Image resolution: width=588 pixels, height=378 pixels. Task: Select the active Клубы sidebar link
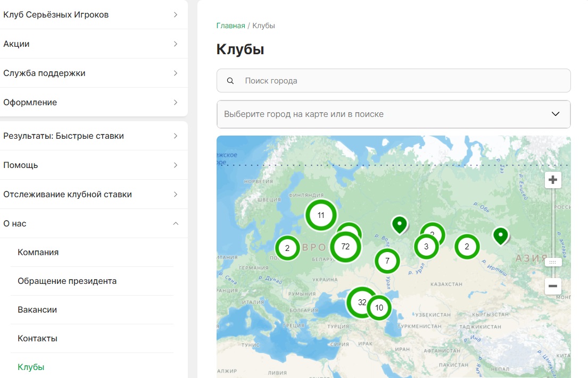31,367
